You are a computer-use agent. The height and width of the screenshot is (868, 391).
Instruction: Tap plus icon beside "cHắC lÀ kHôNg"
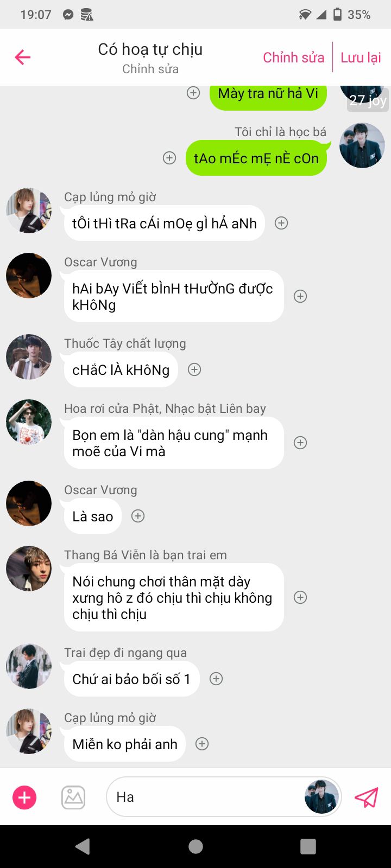pos(194,369)
